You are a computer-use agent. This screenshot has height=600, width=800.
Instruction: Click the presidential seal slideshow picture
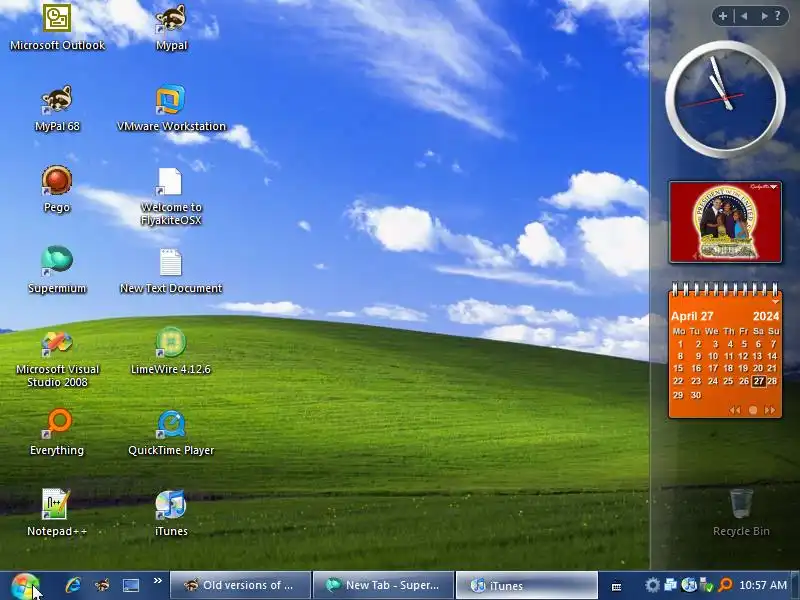tap(725, 222)
